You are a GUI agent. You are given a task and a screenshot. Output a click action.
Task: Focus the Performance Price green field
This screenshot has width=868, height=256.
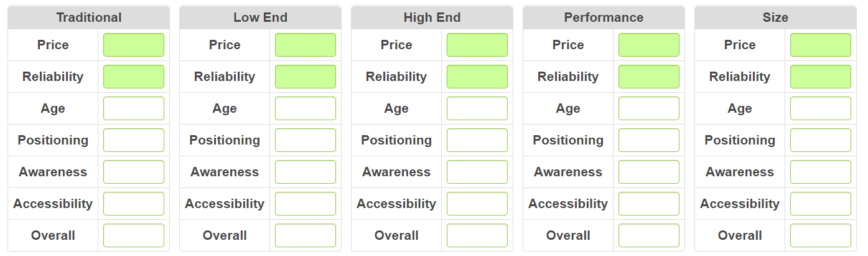coord(649,45)
